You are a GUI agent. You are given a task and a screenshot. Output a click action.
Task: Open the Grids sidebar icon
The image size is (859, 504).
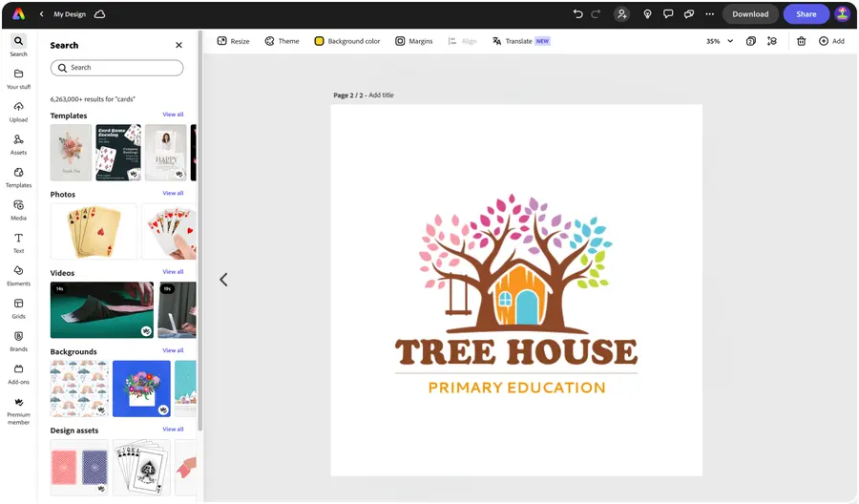coord(19,308)
